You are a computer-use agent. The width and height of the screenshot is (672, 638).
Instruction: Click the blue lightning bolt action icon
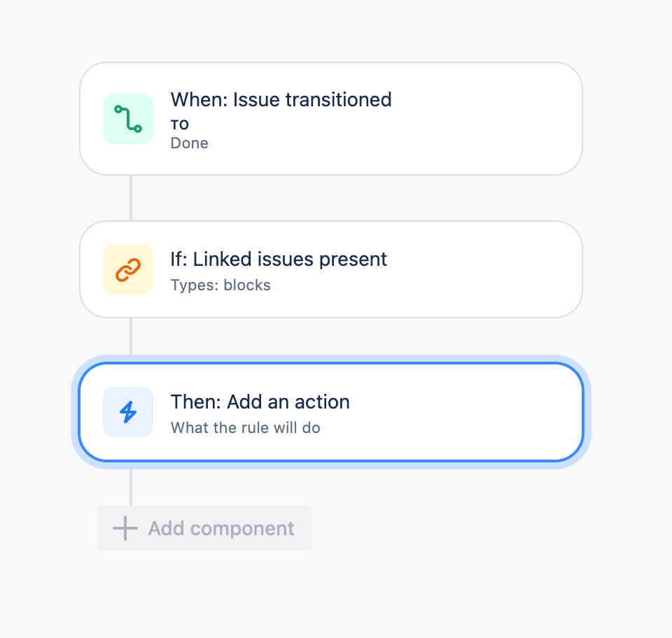point(128,412)
